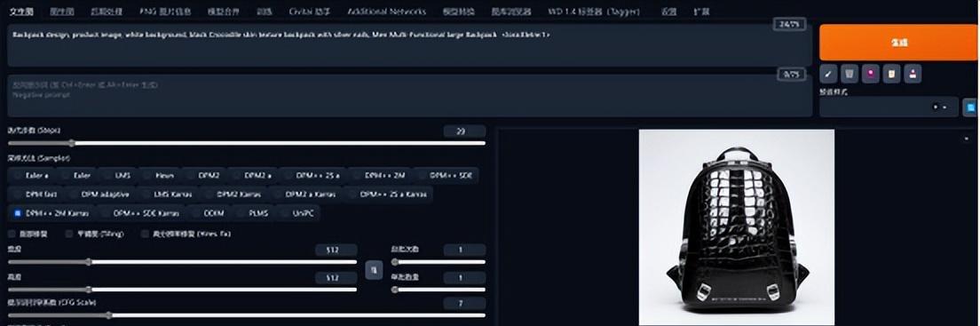Click the Steps number field showing 20
The image size is (980, 326).
tap(464, 131)
